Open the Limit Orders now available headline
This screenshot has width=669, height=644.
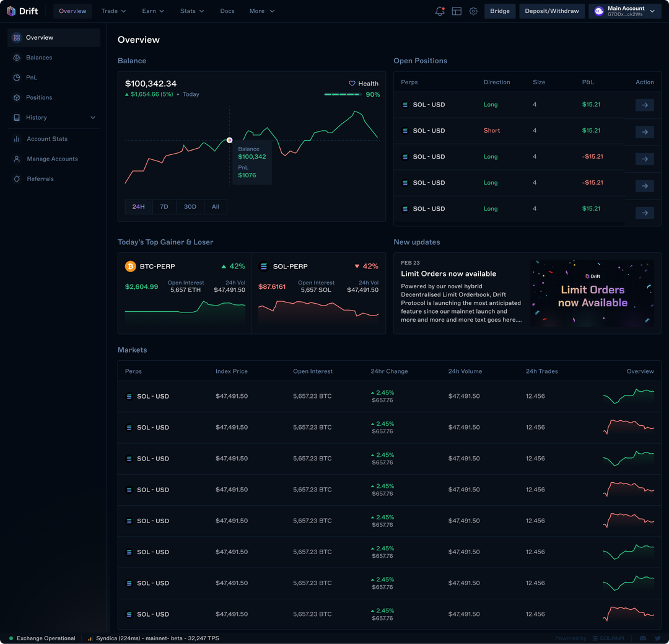pos(448,274)
